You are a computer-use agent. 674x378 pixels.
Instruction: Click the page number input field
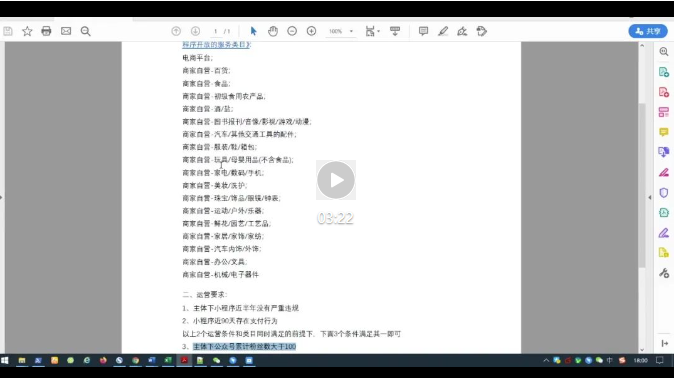(x=215, y=31)
